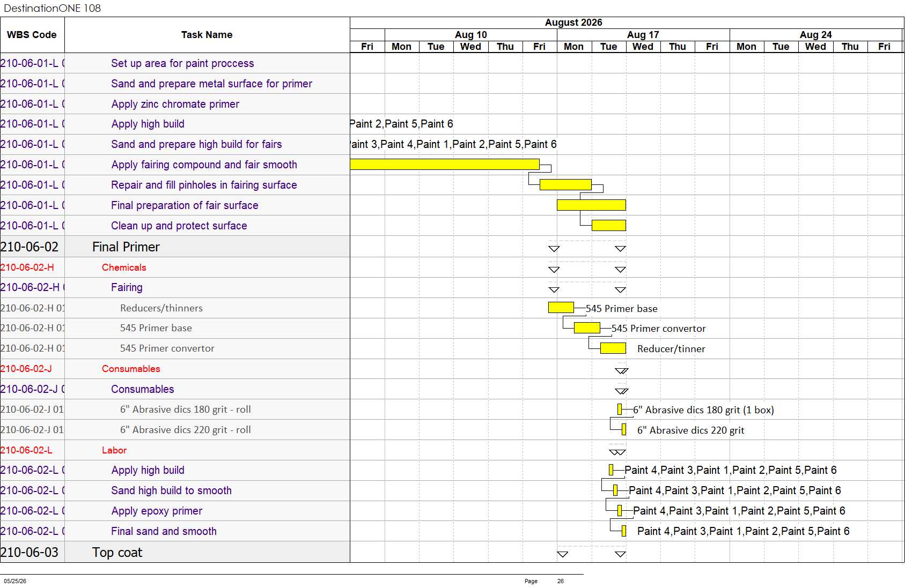
Task: Click the 545 Primer convertor row bar
Action: pyautogui.click(x=613, y=348)
